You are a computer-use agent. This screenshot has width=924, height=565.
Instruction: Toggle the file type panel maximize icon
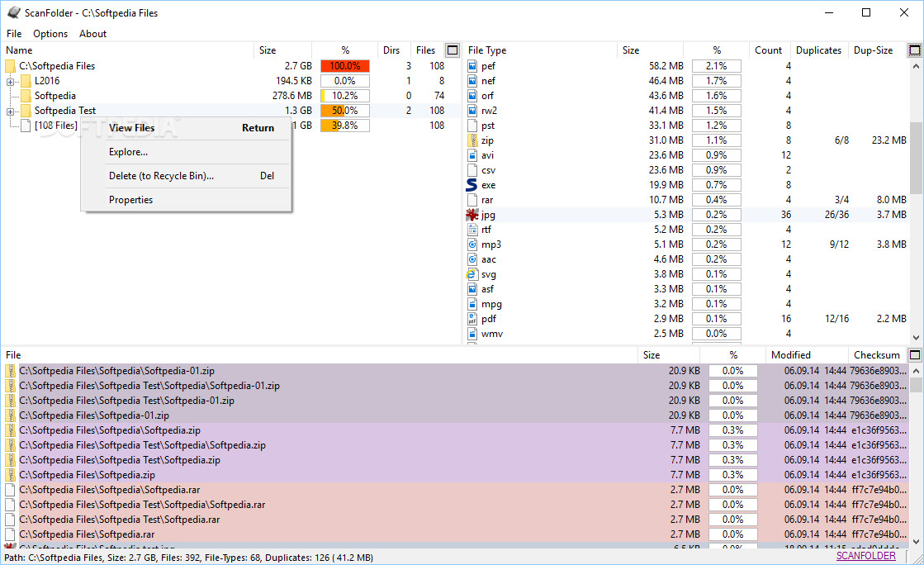915,50
